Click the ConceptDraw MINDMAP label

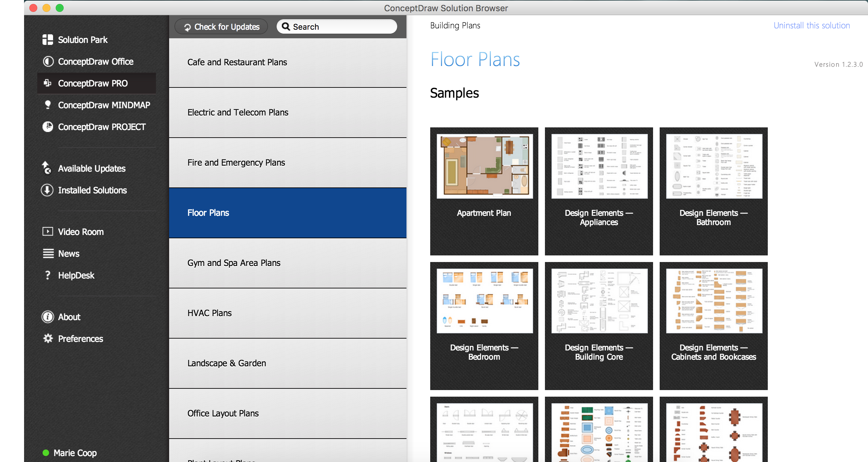104,105
